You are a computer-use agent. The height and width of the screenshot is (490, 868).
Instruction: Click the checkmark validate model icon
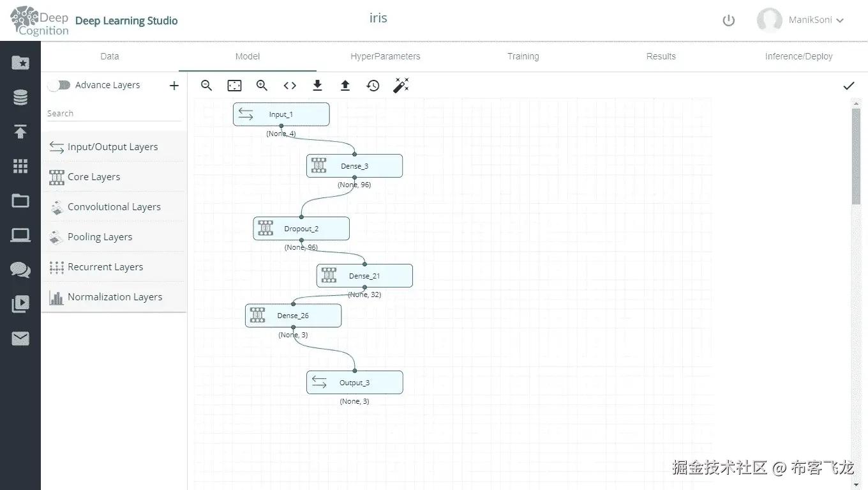(849, 86)
